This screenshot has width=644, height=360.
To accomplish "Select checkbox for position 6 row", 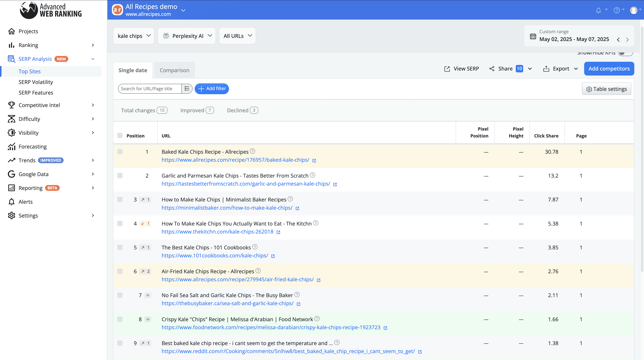I will point(120,271).
